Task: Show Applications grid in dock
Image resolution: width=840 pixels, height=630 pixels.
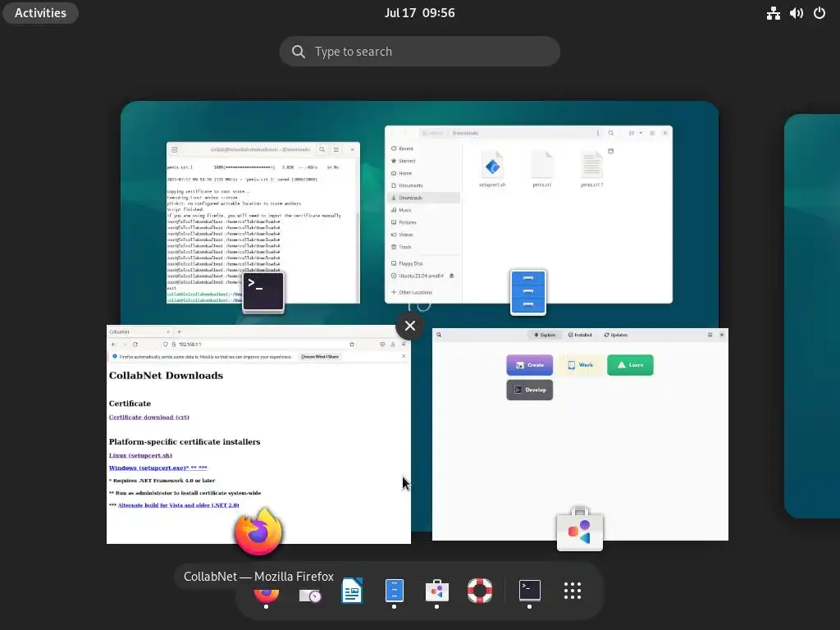Action: click(x=572, y=591)
